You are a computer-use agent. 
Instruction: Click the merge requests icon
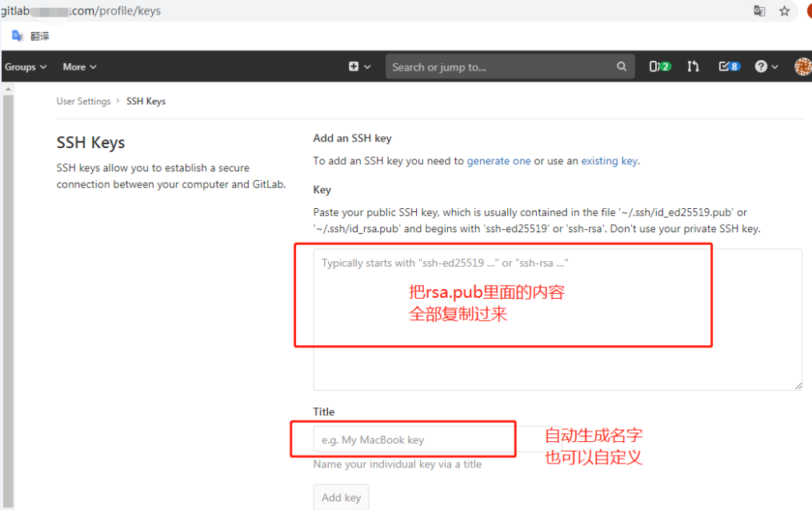[693, 66]
